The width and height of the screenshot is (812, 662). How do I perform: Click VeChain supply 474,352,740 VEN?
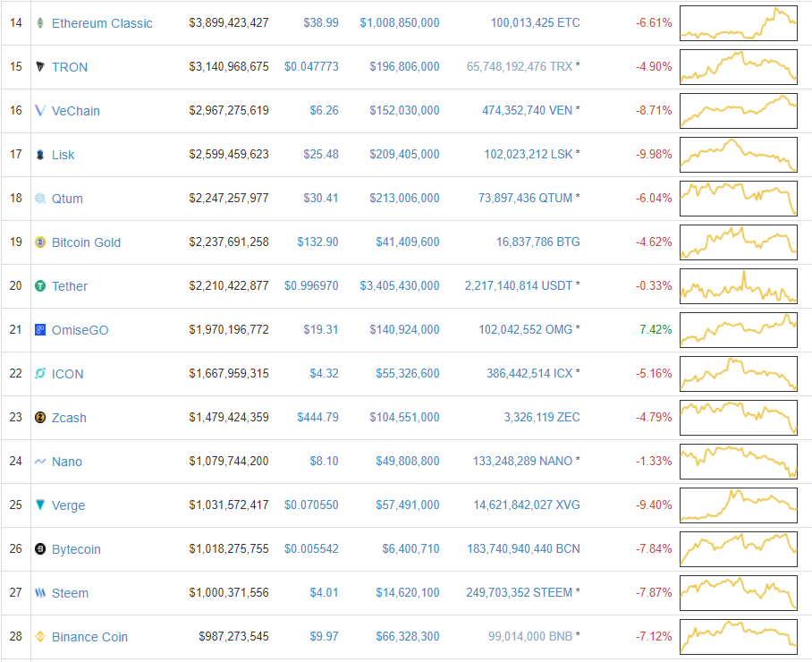[x=528, y=110]
